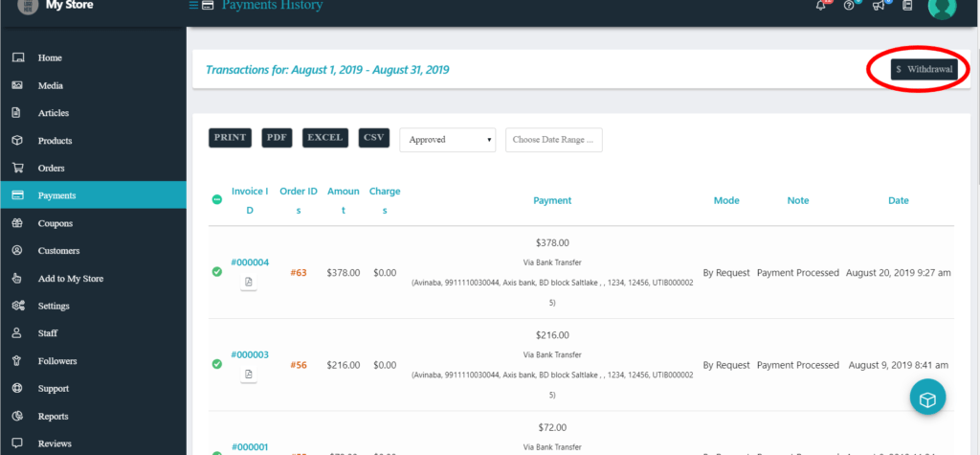Export the table as PDF
Image resolution: width=980 pixels, height=455 pixels.
tap(278, 138)
